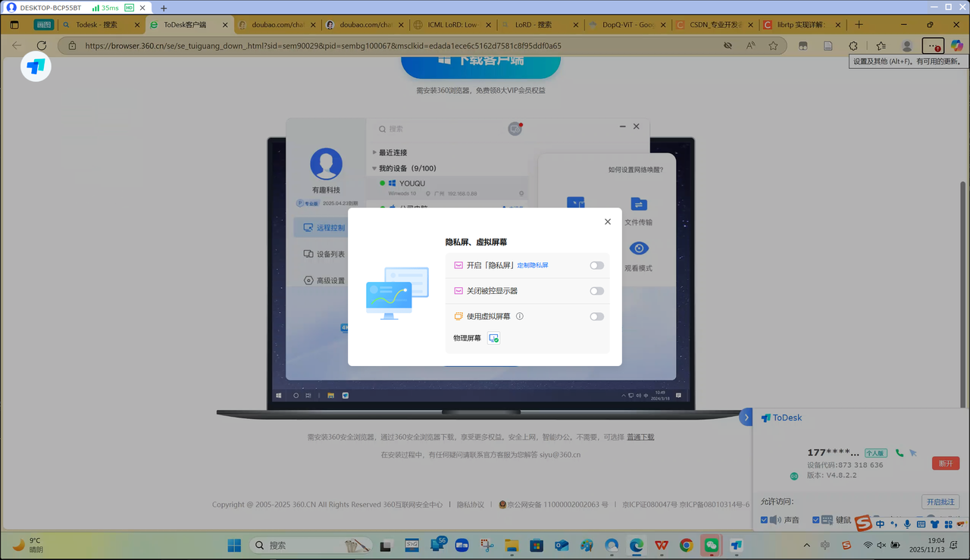The height and width of the screenshot is (560, 970).
Task: Uncheck the 声音 access checkbox
Action: click(764, 520)
